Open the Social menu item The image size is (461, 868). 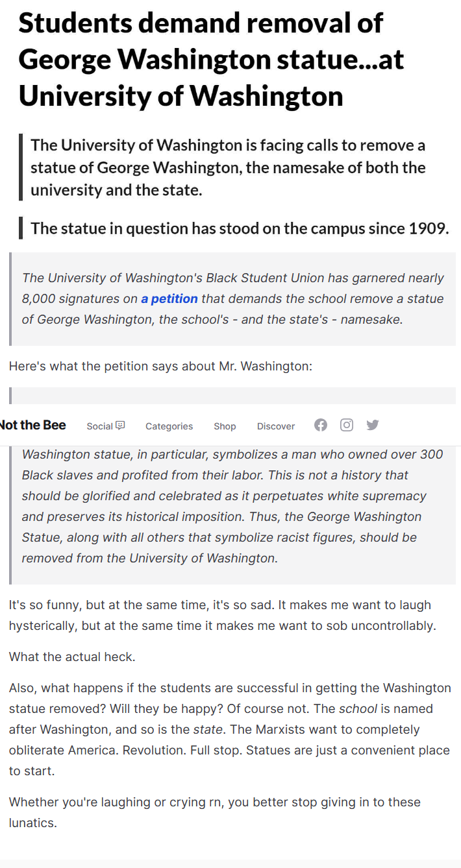click(x=99, y=426)
